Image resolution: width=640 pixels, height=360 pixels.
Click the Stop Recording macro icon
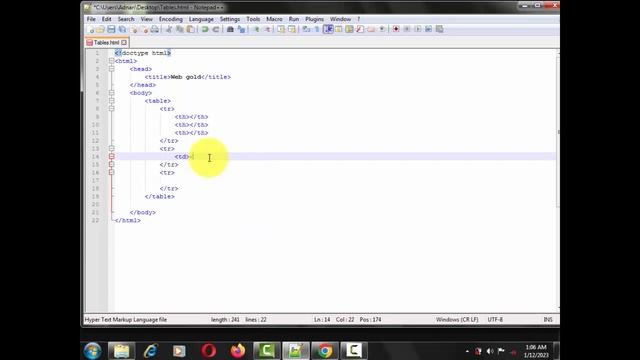(407, 29)
